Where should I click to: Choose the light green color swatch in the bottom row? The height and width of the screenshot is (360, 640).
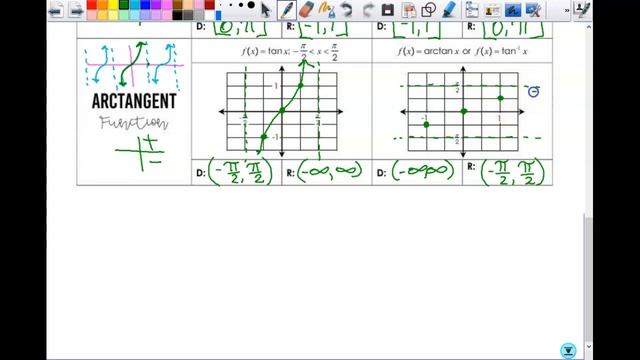click(x=124, y=15)
